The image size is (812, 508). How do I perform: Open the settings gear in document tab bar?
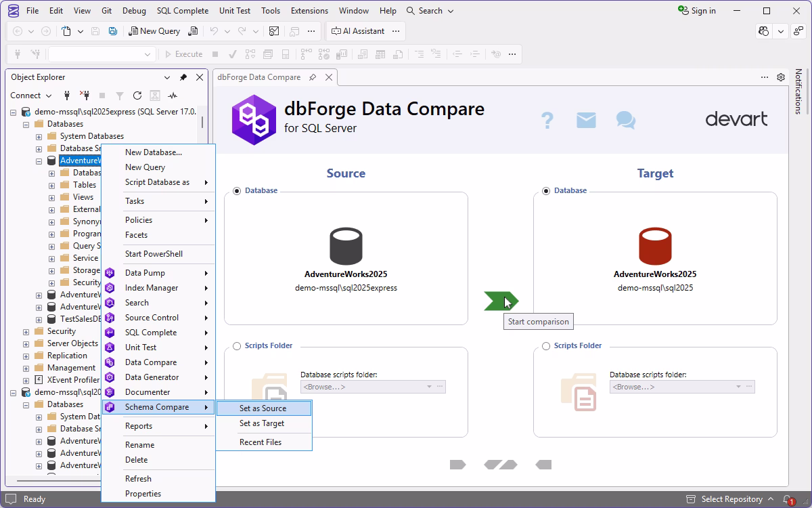tap(781, 77)
